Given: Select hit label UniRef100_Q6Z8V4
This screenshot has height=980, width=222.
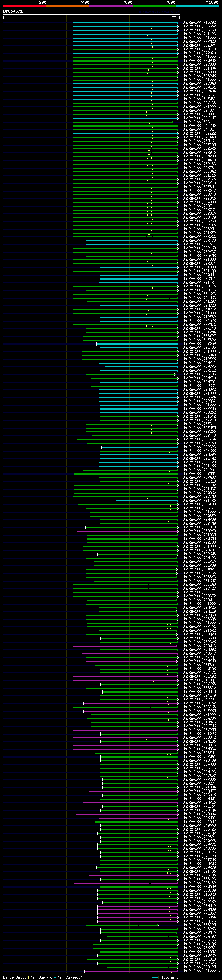Looking at the screenshot, I should (x=199, y=45).
